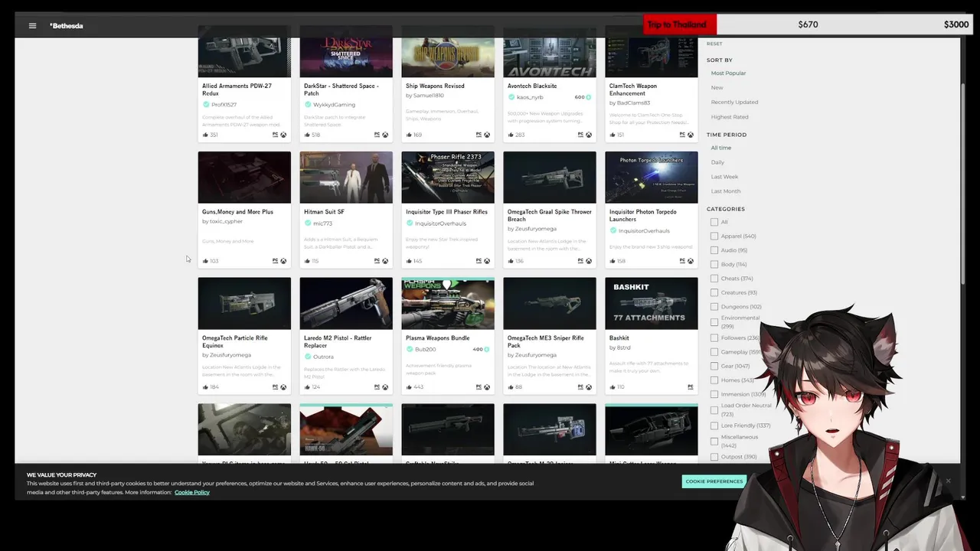Image resolution: width=980 pixels, height=551 pixels.
Task: Open the Hitman Suit SF mod thumbnail
Action: [346, 177]
